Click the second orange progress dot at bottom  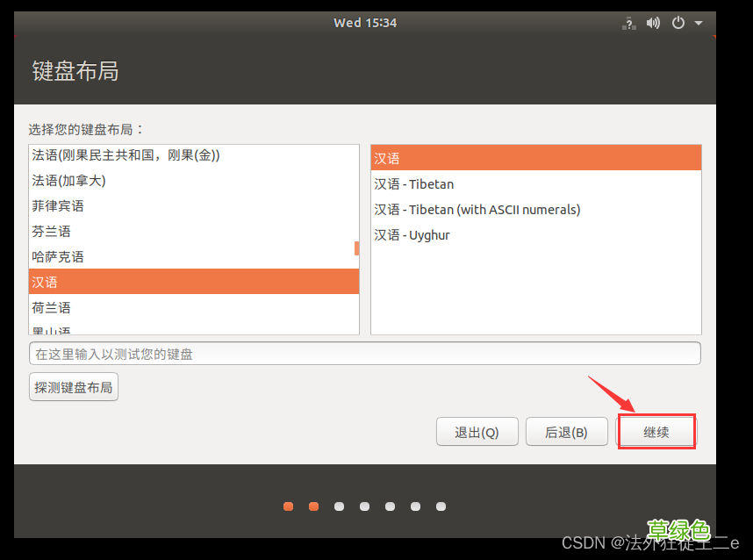coord(313,506)
